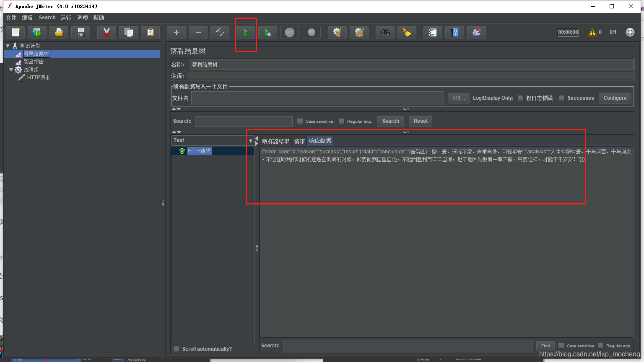Viewport: 644px width, 362px height.
Task: Click the Find button
Action: coord(545,346)
